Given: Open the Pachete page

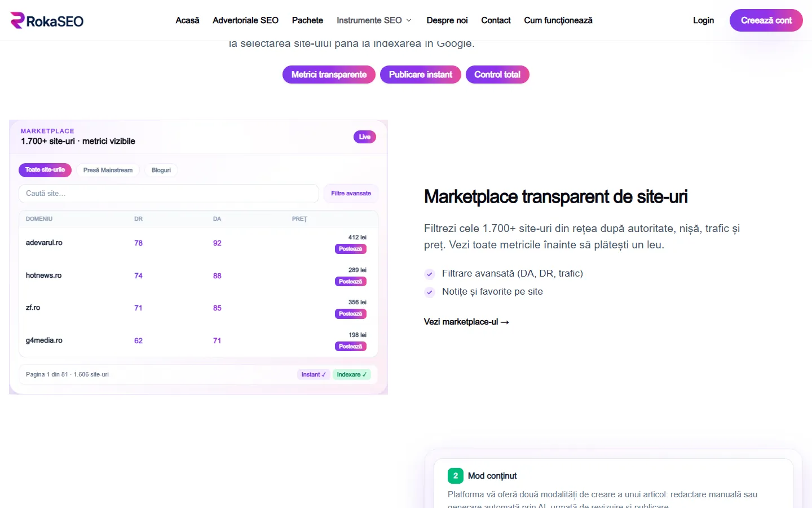Looking at the screenshot, I should [x=307, y=20].
